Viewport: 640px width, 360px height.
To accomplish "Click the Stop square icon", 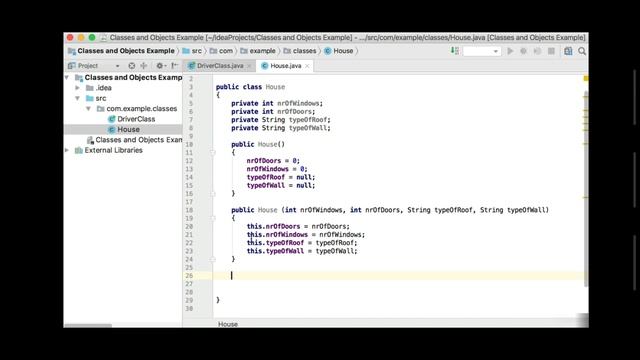I will 551,51.
